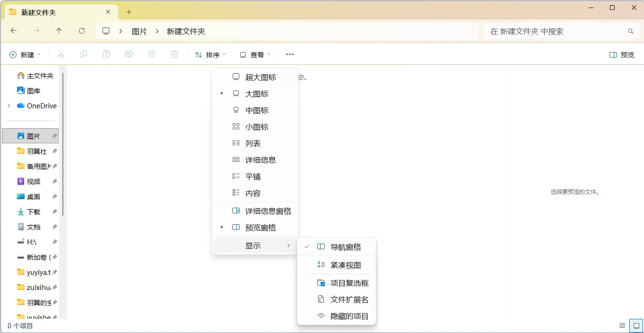
Task: Click chevron between 图片 and 新建文件夹
Action: tap(157, 31)
